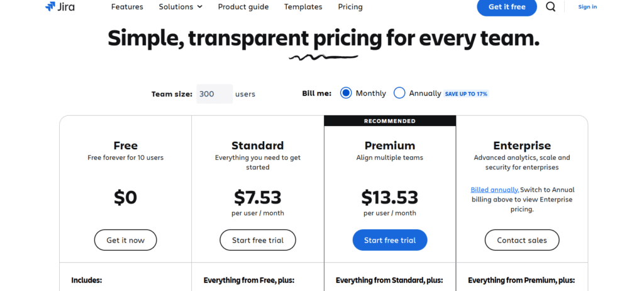Open the Templates nav item
The width and height of the screenshot is (644, 291).
click(303, 6)
